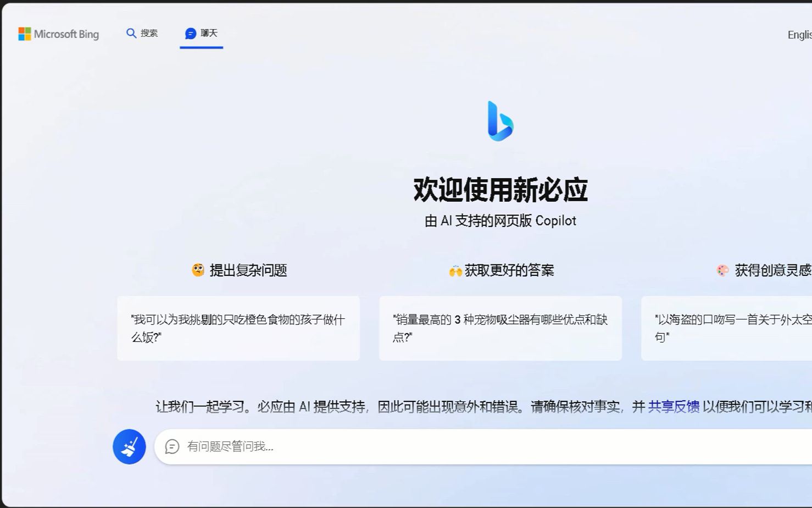This screenshot has width=812, height=508.
Task: Select the pirate-voice poem suggestion card
Action: tap(726, 328)
